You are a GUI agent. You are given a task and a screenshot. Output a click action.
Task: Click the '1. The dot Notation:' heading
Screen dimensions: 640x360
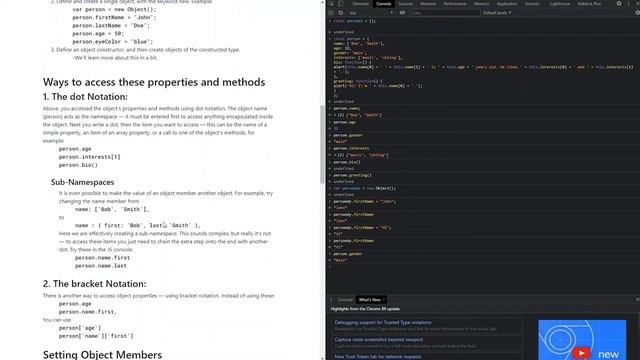[85, 97]
